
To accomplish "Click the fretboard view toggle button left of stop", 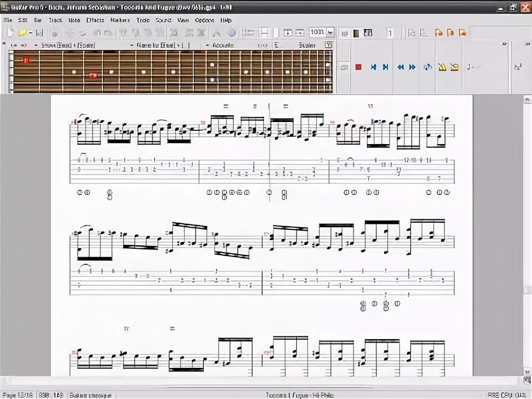I will tap(344, 67).
